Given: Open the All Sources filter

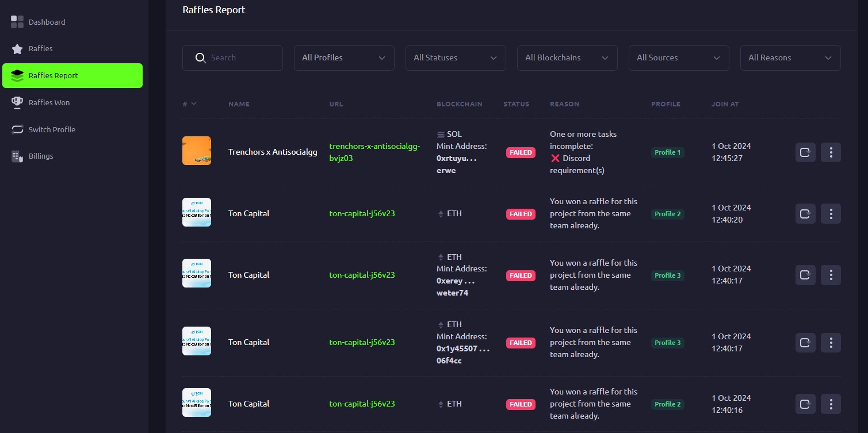Looking at the screenshot, I should (x=679, y=58).
